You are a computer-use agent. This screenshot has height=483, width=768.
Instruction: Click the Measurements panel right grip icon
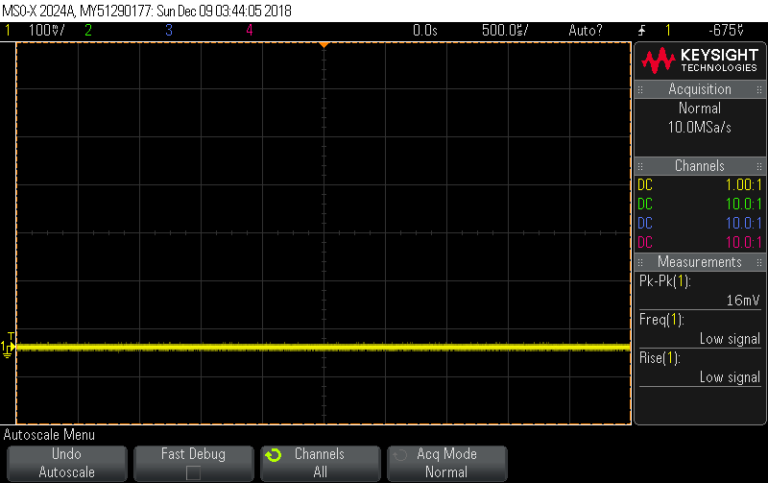pyautogui.click(x=759, y=263)
